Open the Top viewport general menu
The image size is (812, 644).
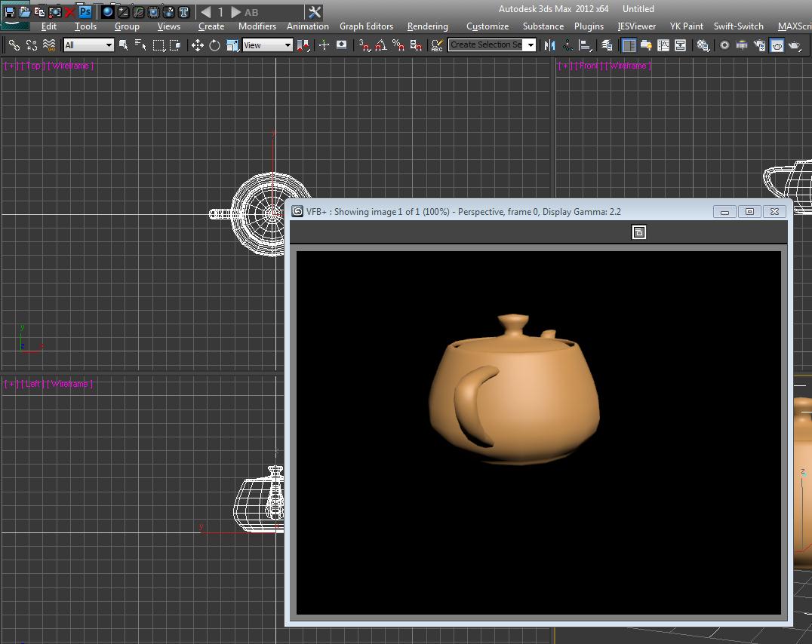[9, 66]
